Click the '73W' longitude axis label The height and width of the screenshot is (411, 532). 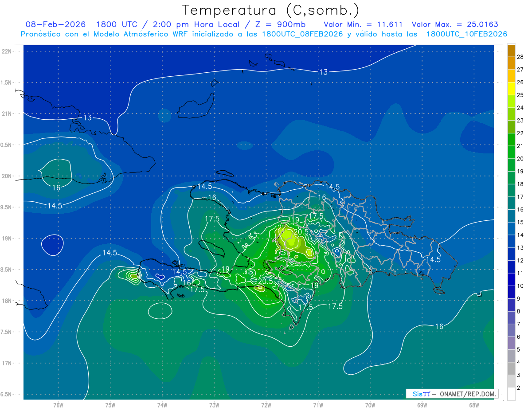pos(214,405)
